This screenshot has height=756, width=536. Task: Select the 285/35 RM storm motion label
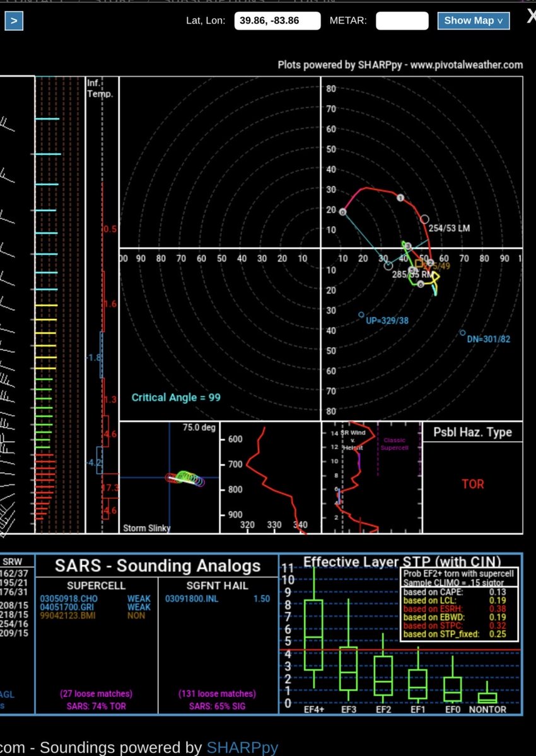[x=413, y=275]
